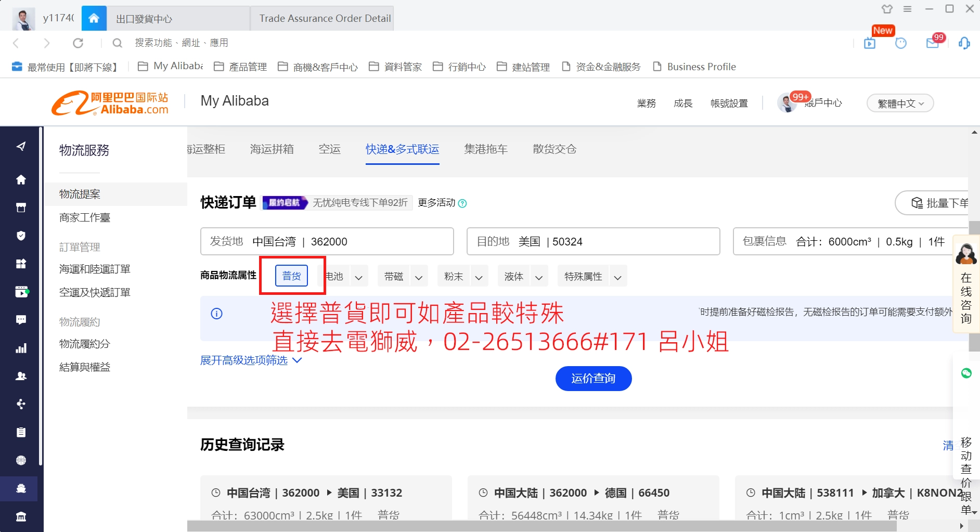Click the clipboard sidebar icon
The image size is (980, 532).
(x=21, y=432)
